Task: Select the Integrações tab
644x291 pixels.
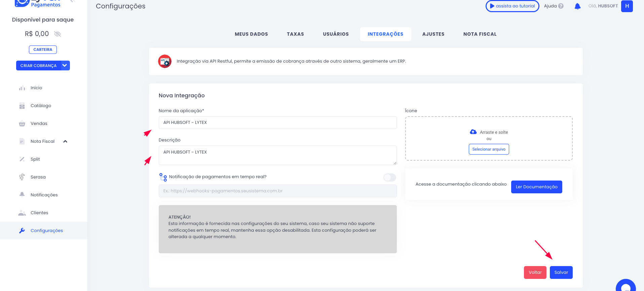Action: click(385, 34)
